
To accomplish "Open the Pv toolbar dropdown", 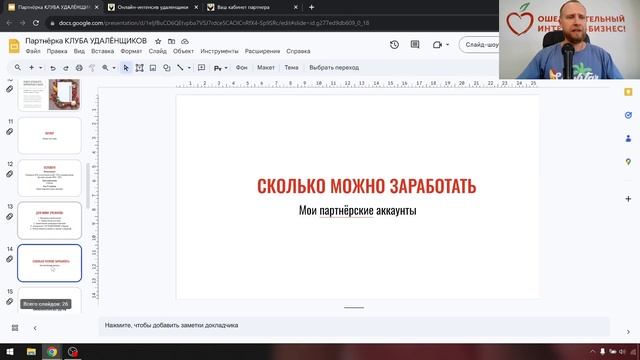I will (221, 68).
